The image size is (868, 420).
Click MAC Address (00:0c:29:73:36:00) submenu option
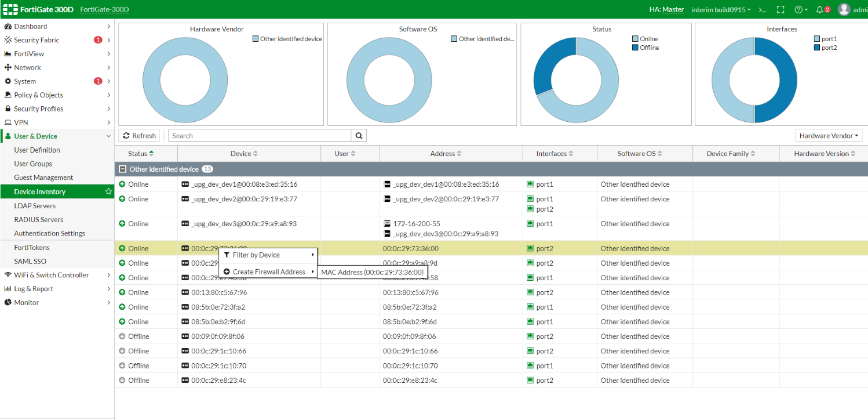[371, 272]
